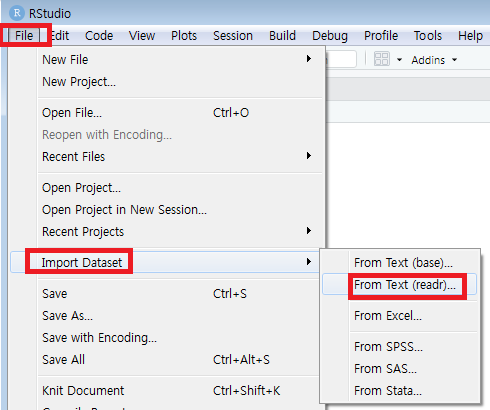
Task: Click the workspace panes grid icon
Action: (x=382, y=59)
